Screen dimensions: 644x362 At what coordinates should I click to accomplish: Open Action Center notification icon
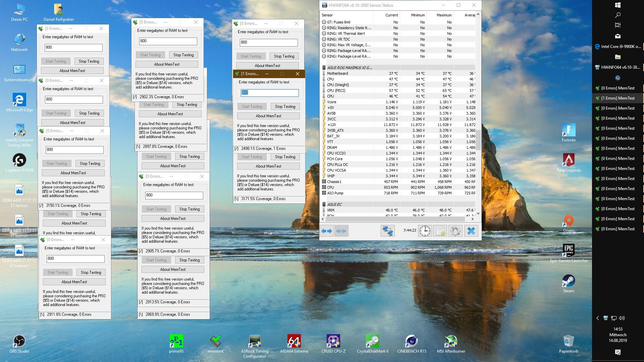pos(618,352)
